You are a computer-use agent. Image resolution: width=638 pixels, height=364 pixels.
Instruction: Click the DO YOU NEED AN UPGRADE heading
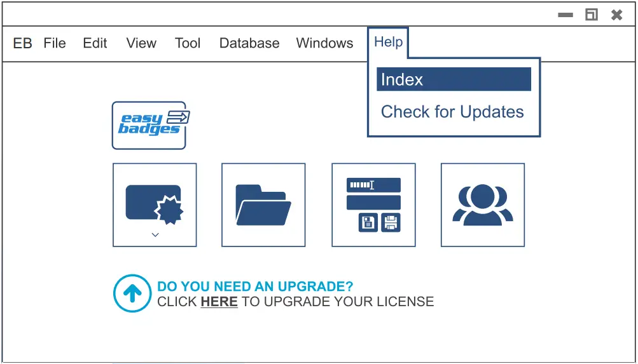coord(255,286)
